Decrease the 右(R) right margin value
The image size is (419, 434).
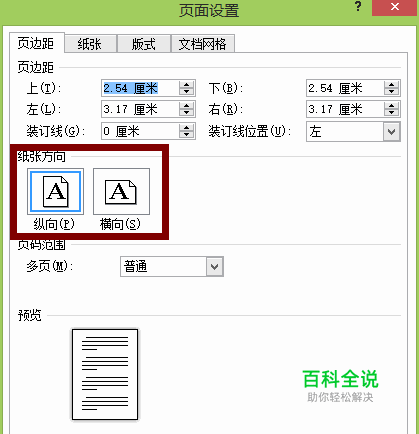392,113
